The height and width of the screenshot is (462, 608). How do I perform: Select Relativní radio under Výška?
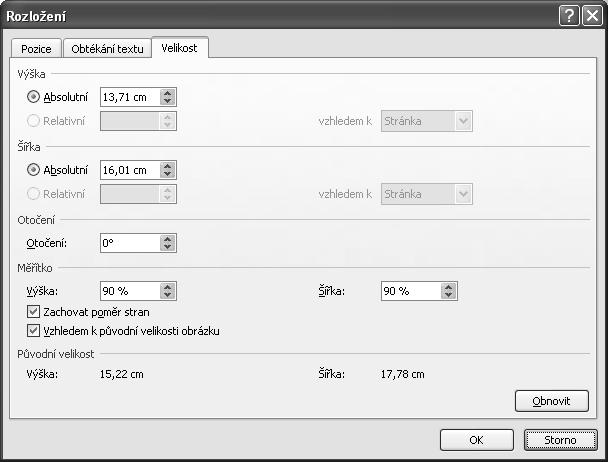tap(33, 121)
